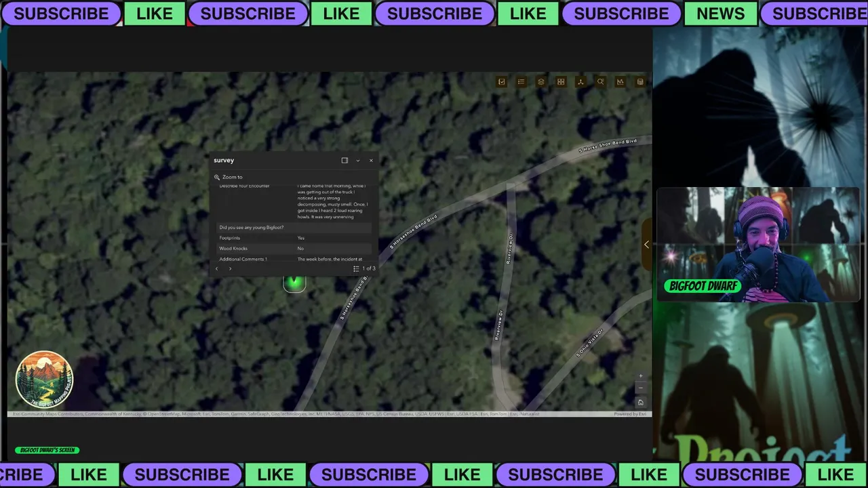Click the green sighting marker on map

pyautogui.click(x=294, y=283)
